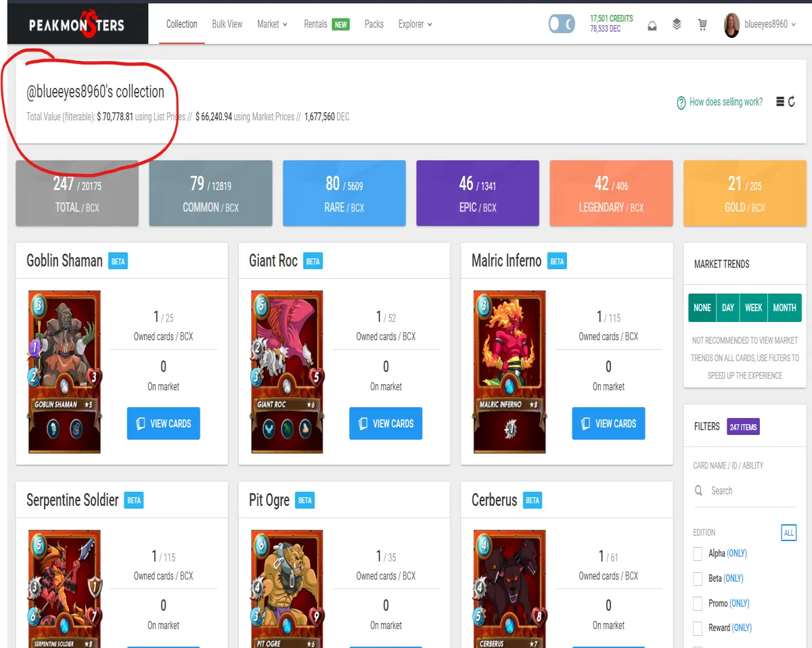Filter to Beta (ONLY) link
The width and height of the screenshot is (812, 648).
(x=734, y=578)
